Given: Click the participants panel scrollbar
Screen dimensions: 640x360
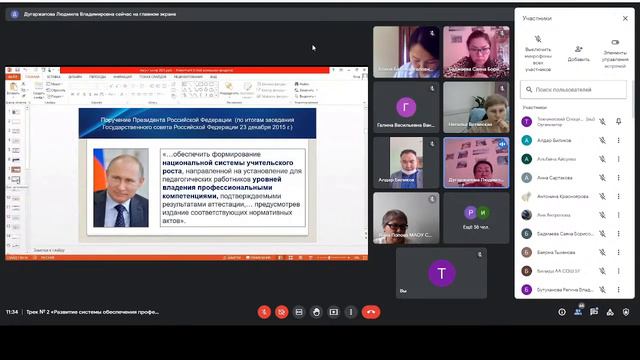Looking at the screenshot, I should click(x=633, y=98).
